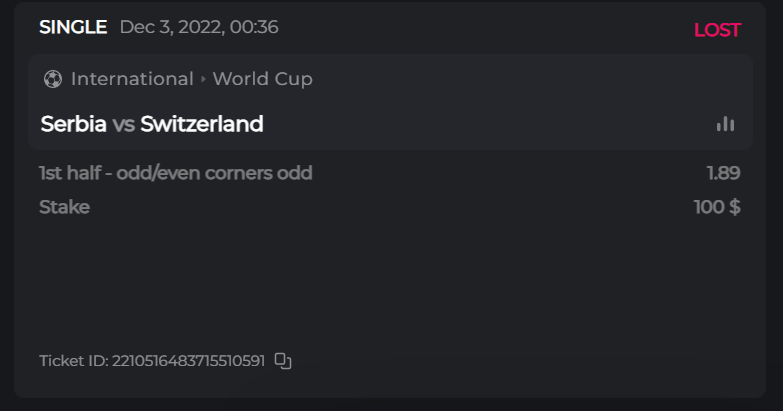Open the World Cup tournament link
This screenshot has width=783, height=411.
[x=262, y=79]
